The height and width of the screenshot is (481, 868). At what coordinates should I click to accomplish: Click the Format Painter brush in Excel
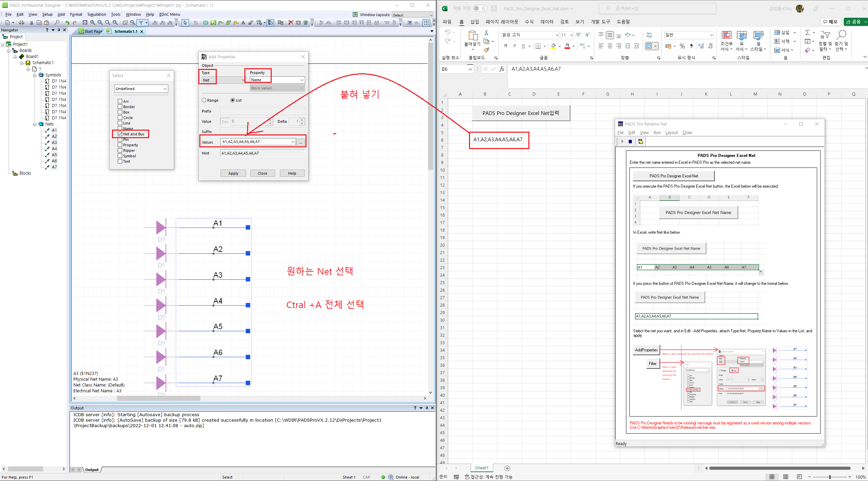coord(487,50)
